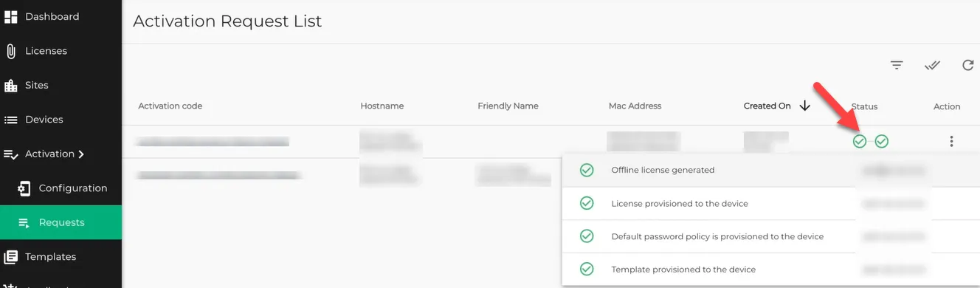
Task: Toggle Created On sort arrow
Action: [x=805, y=106]
